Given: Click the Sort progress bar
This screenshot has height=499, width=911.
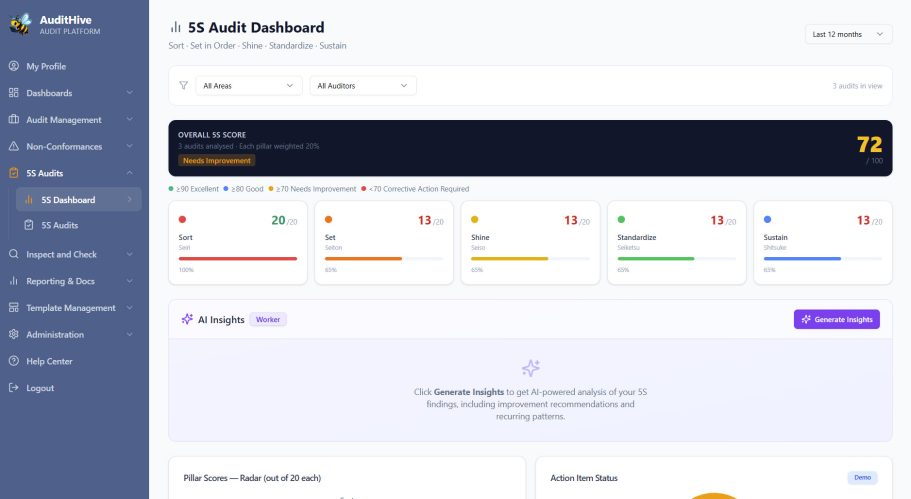Looking at the screenshot, I should click(238, 259).
